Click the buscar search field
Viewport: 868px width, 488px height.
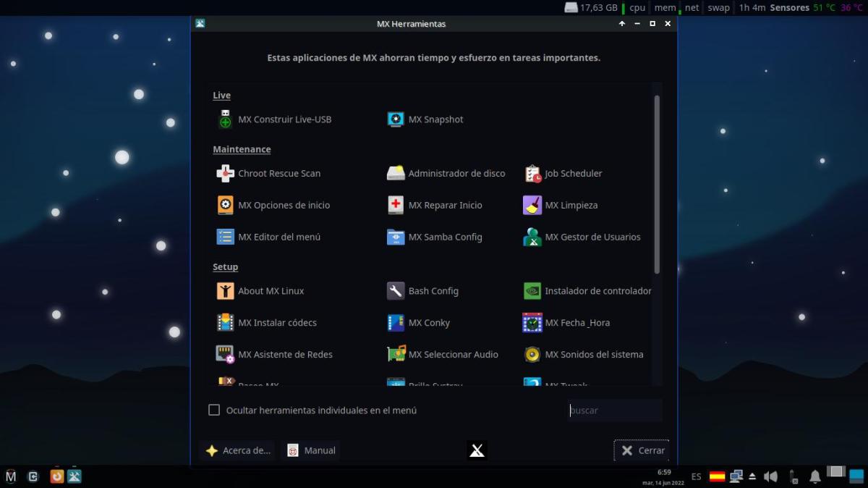[615, 411]
